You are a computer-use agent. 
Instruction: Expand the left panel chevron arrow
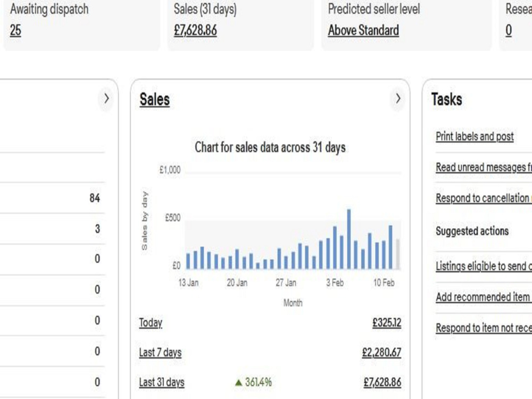tap(106, 99)
